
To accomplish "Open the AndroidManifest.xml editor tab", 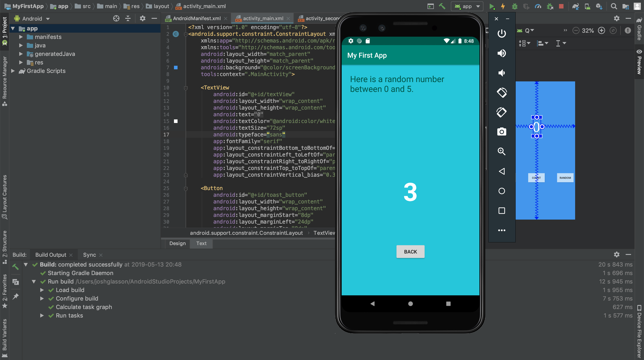I will tap(197, 19).
